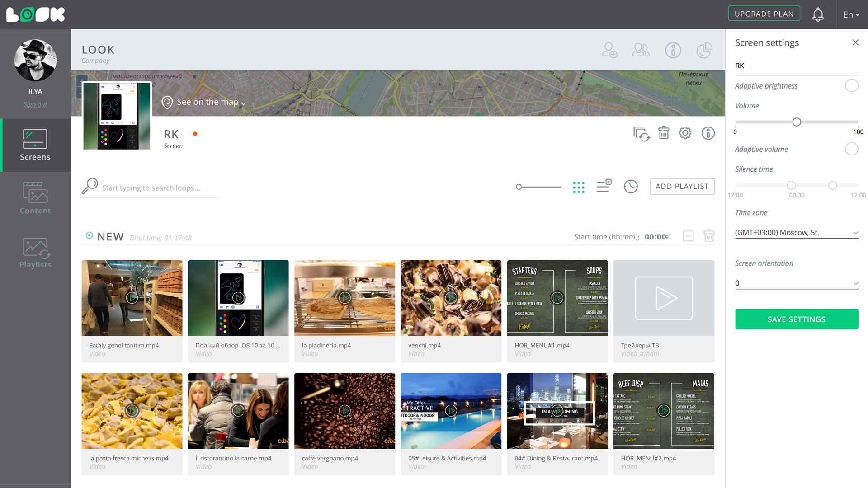Click the add user icon
The image size is (868, 488).
[x=609, y=50]
